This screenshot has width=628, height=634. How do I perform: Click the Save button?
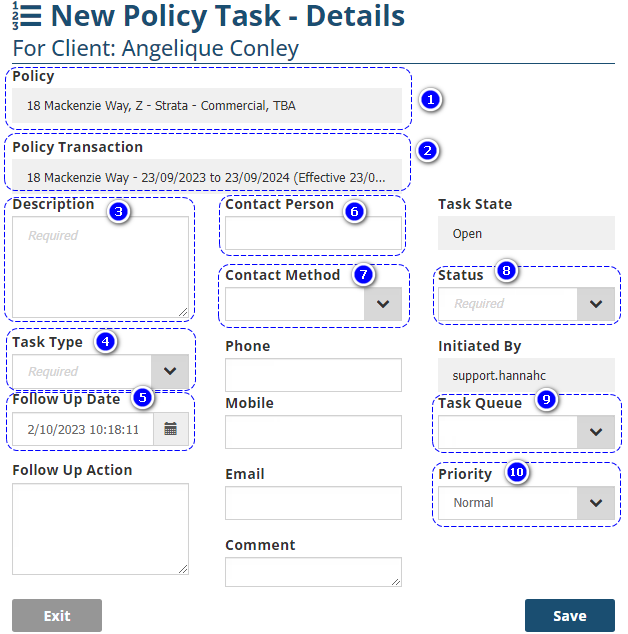pyautogui.click(x=569, y=616)
